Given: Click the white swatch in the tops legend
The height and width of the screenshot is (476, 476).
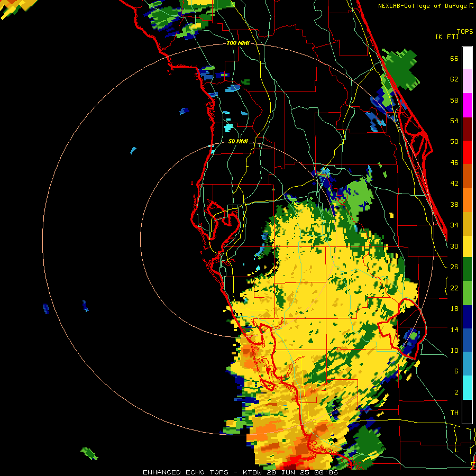Looking at the screenshot, I should point(467,58).
